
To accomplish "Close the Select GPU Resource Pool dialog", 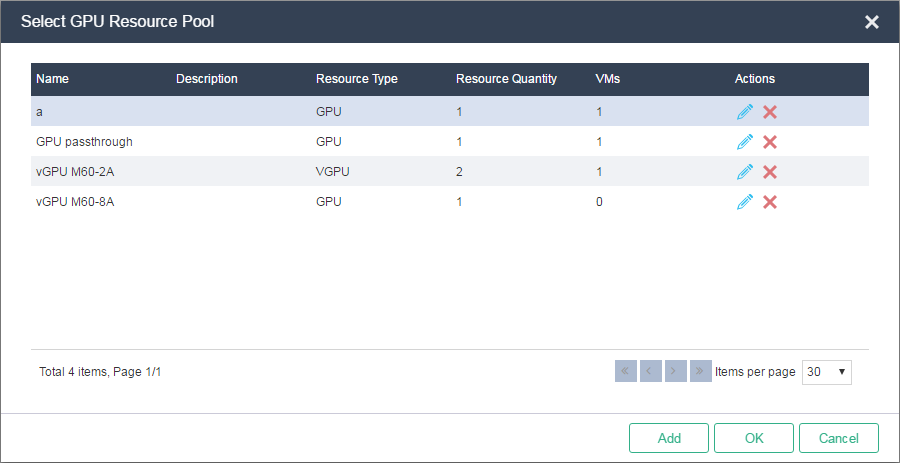I will tap(872, 22).
